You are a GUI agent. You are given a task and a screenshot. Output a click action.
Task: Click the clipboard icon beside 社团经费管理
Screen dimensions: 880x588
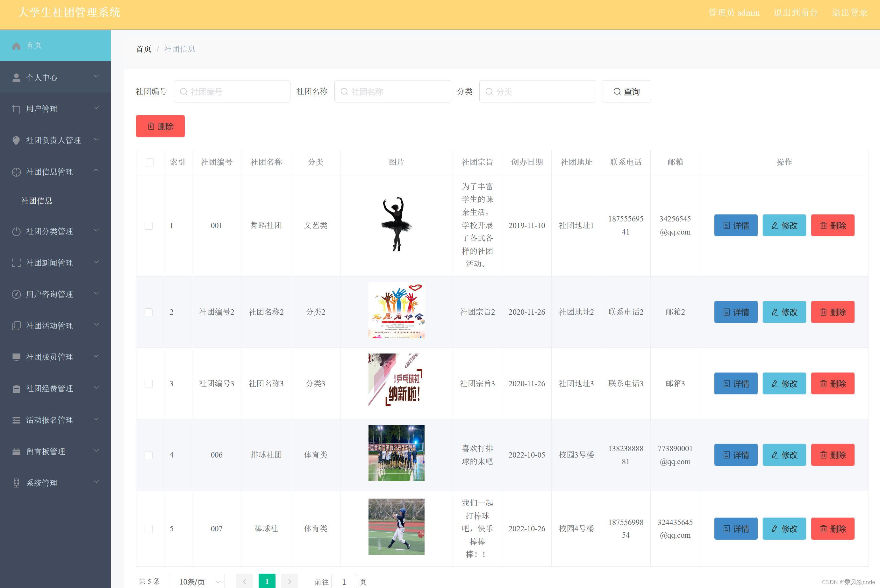coord(16,388)
